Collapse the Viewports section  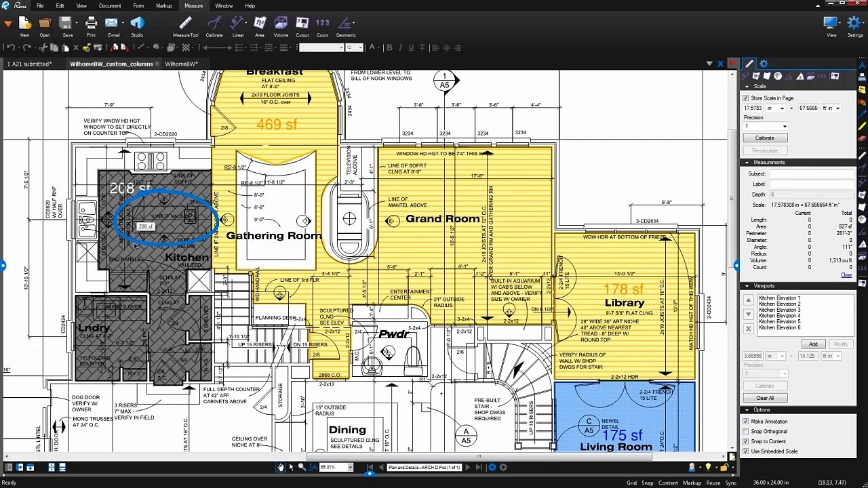click(x=747, y=286)
